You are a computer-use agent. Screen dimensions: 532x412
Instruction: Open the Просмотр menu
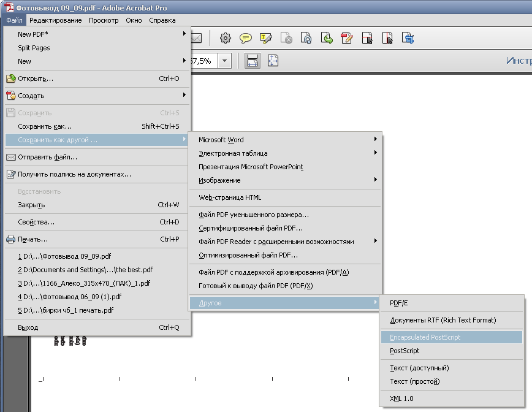coord(104,20)
